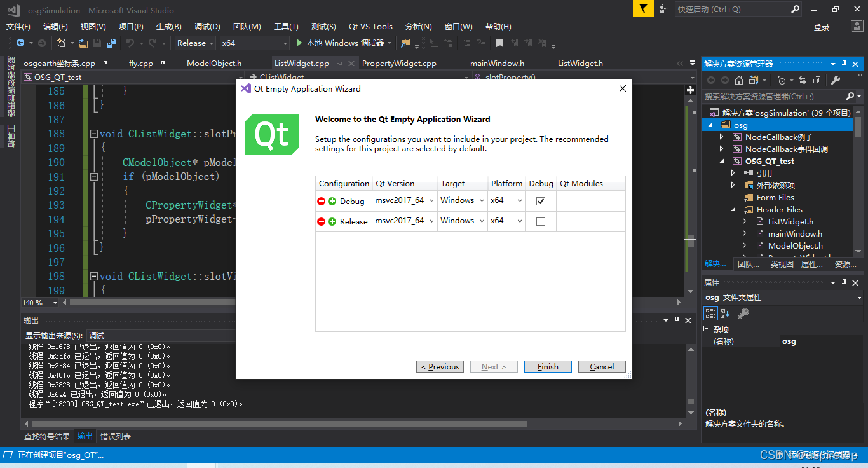
Task: Click the Cancel button in the wizard
Action: (x=602, y=367)
